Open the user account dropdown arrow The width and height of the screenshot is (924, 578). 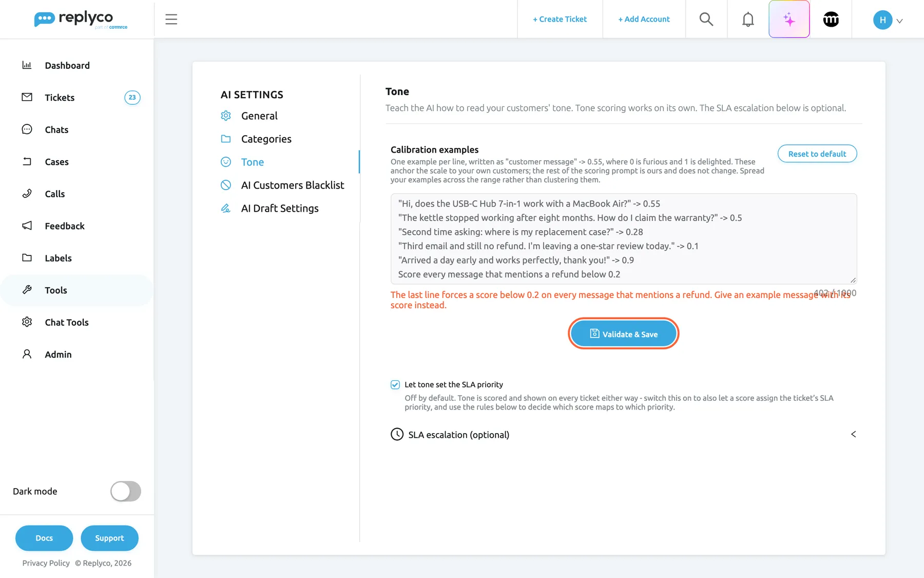tap(899, 21)
